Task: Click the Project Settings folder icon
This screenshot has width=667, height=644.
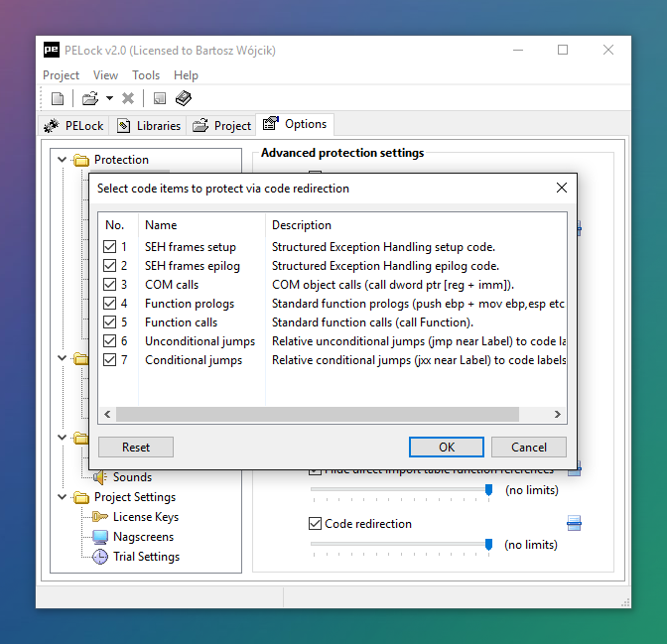Action: [x=80, y=497]
